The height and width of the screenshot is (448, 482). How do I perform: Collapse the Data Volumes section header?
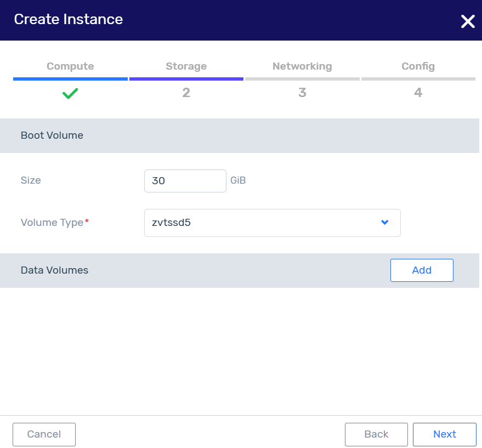tap(54, 270)
